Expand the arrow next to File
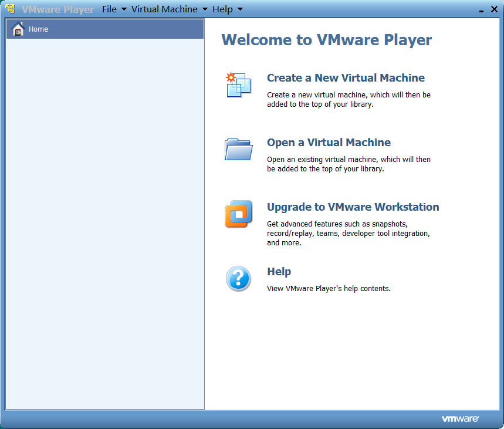Viewport: 504px width, 429px height. pyautogui.click(x=124, y=9)
